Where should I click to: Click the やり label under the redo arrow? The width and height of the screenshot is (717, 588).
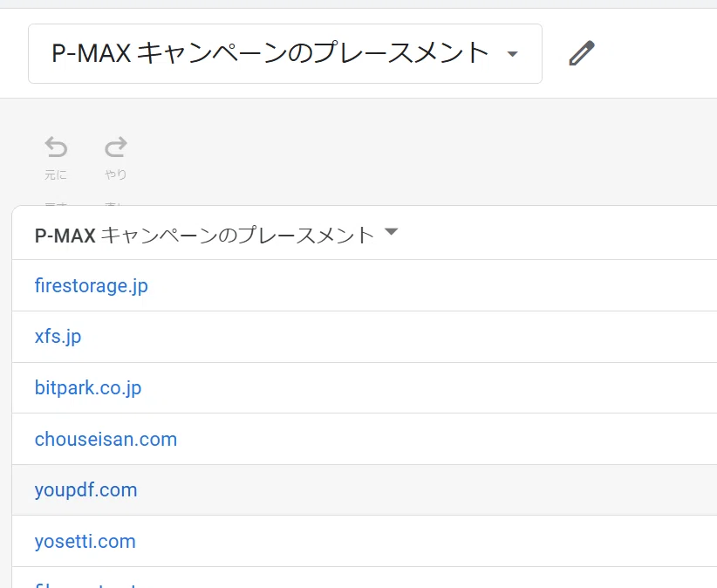coord(115,174)
